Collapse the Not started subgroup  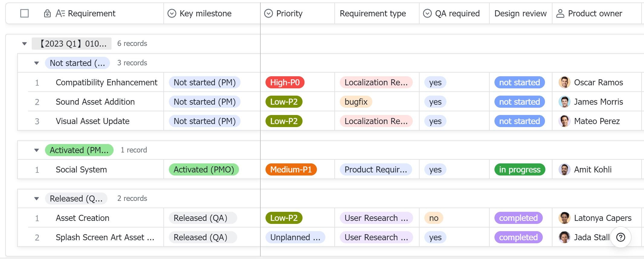(37, 63)
